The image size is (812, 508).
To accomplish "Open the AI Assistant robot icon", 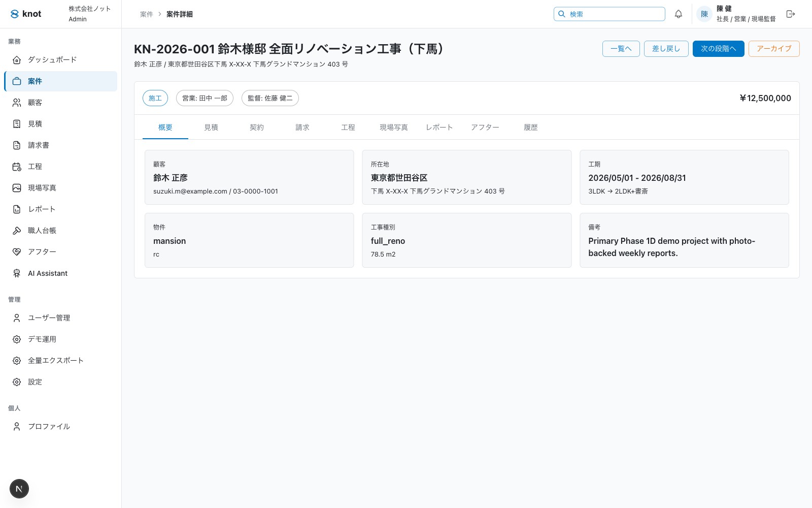I will [17, 273].
